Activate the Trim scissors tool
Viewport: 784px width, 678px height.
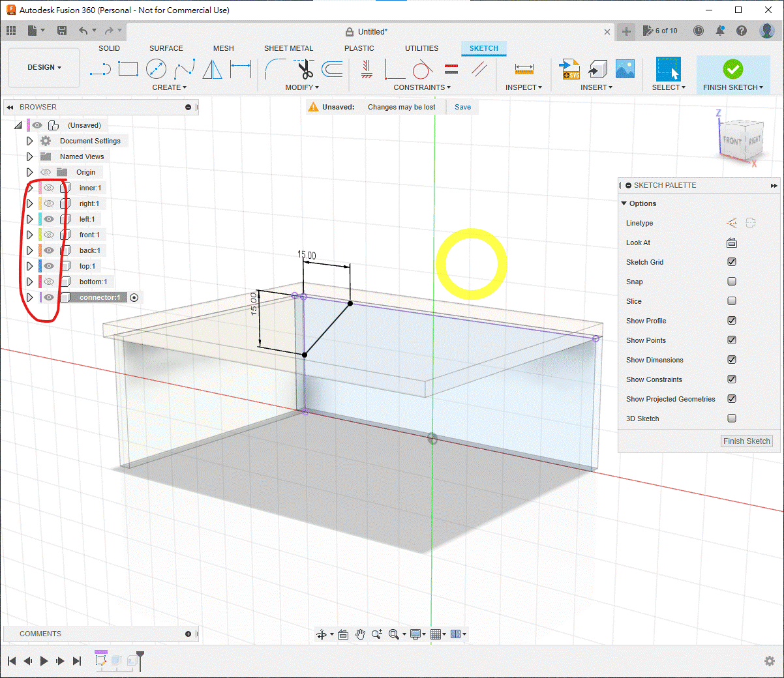(x=305, y=68)
